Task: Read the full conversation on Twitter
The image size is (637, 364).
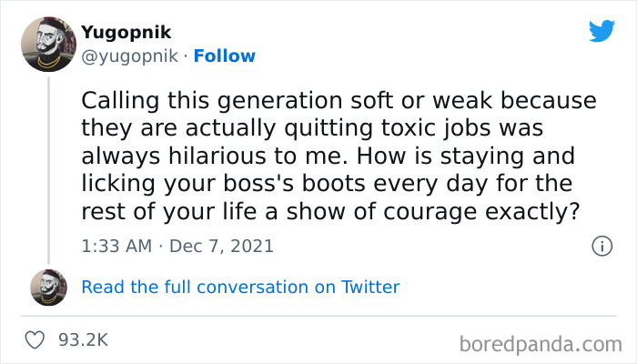Action: pyautogui.click(x=240, y=287)
